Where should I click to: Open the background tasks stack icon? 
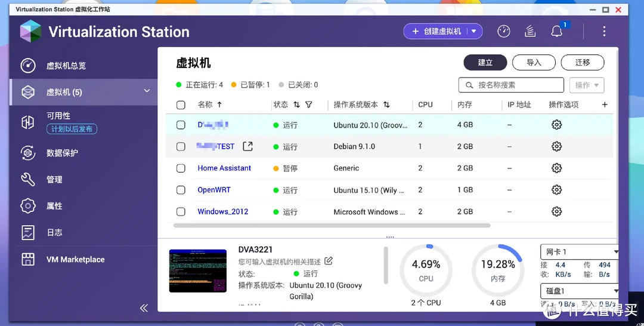[x=530, y=31]
